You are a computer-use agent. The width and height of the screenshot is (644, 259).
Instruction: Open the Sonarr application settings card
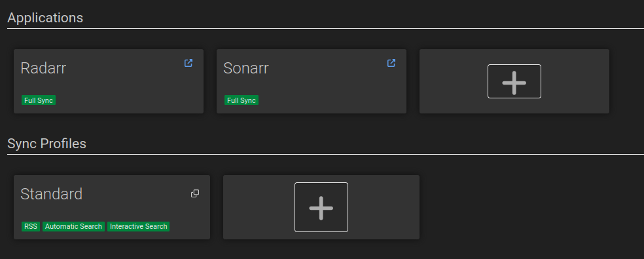[312, 81]
